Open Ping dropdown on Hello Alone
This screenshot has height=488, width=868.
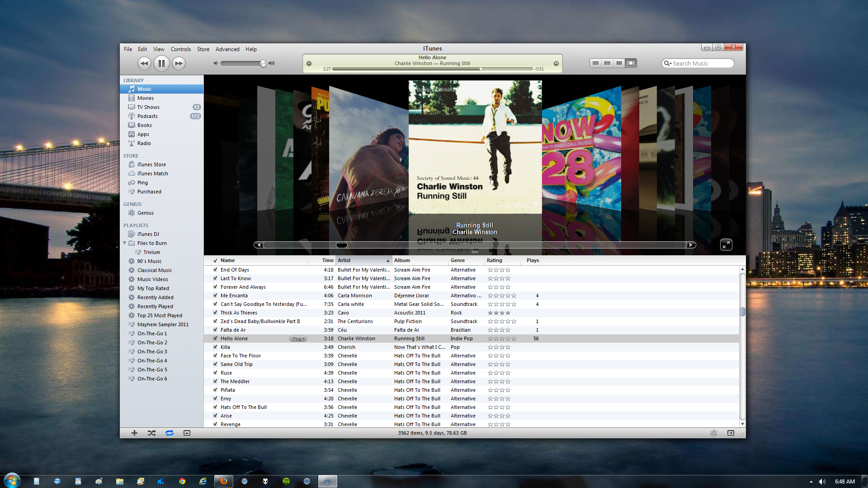coord(298,339)
